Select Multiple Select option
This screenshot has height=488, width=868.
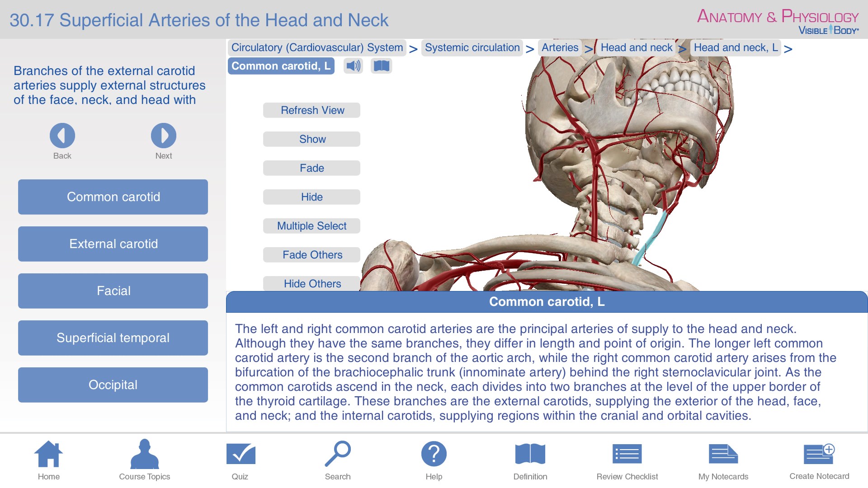click(311, 225)
